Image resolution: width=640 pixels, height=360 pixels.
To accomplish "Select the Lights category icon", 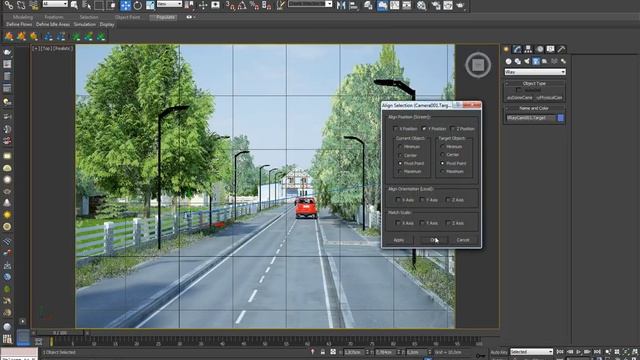I will tap(527, 61).
